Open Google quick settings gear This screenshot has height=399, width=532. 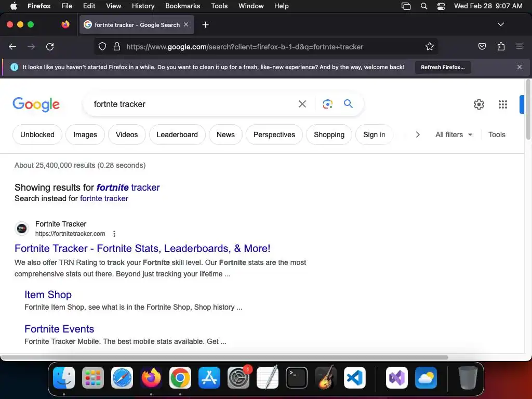point(478,104)
